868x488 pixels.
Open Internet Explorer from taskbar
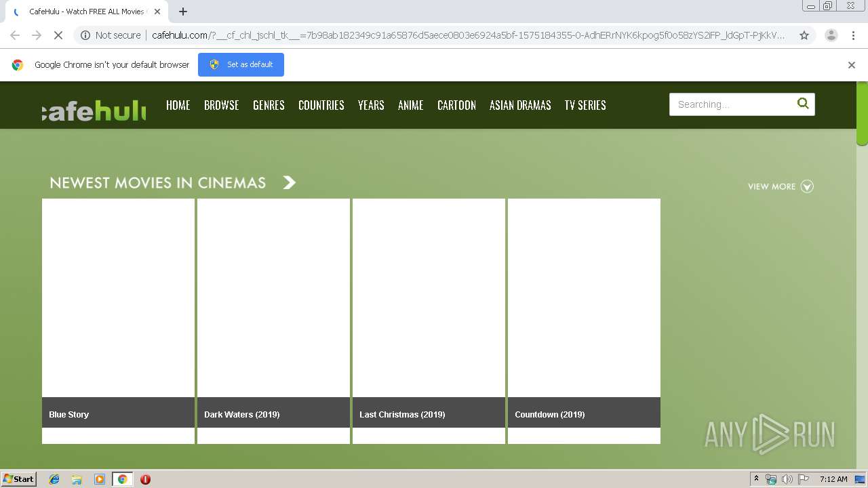pyautogui.click(x=54, y=479)
